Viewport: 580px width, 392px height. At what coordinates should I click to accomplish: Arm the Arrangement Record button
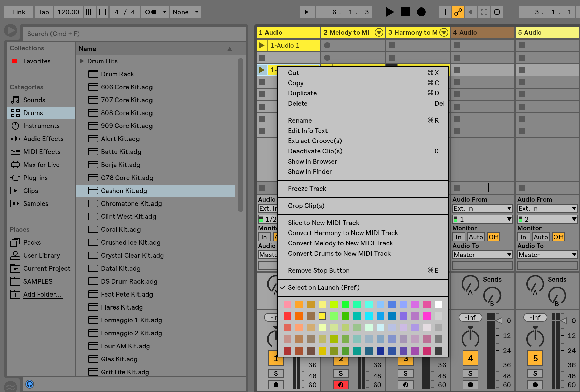[421, 12]
